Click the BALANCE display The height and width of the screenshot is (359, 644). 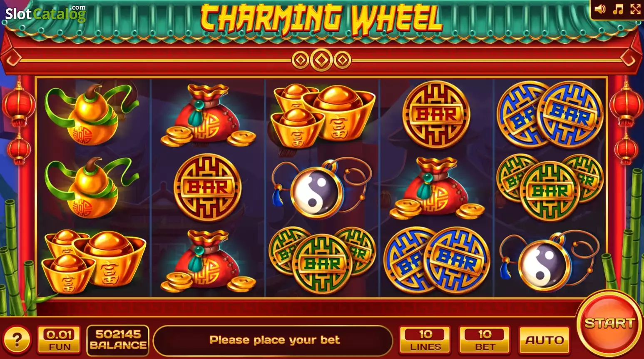(118, 340)
